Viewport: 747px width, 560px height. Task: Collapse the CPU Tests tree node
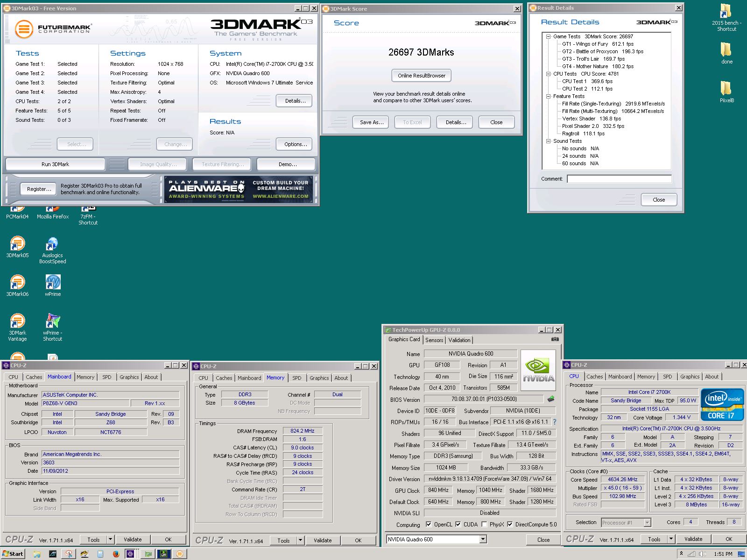click(549, 74)
